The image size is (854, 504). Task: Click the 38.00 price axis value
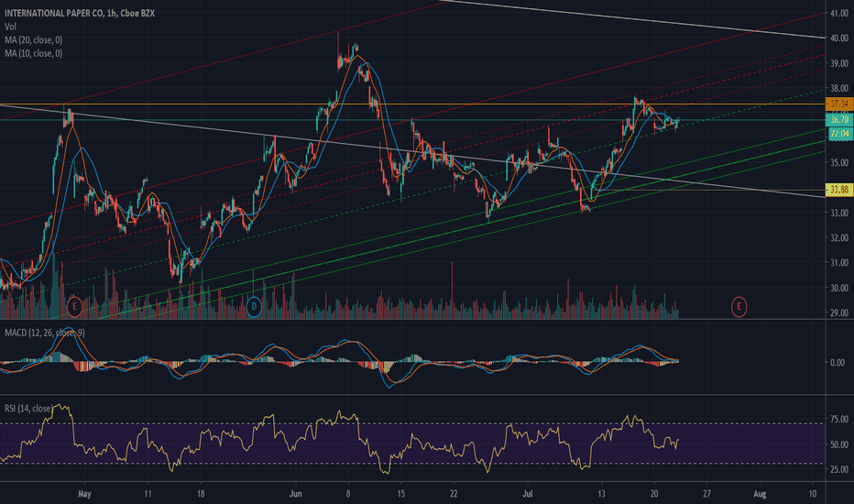point(839,88)
